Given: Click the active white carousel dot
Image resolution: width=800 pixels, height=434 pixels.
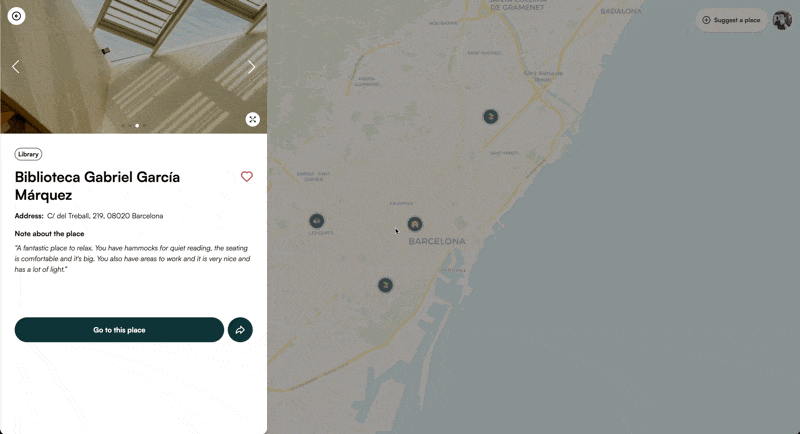Looking at the screenshot, I should pyautogui.click(x=137, y=125).
